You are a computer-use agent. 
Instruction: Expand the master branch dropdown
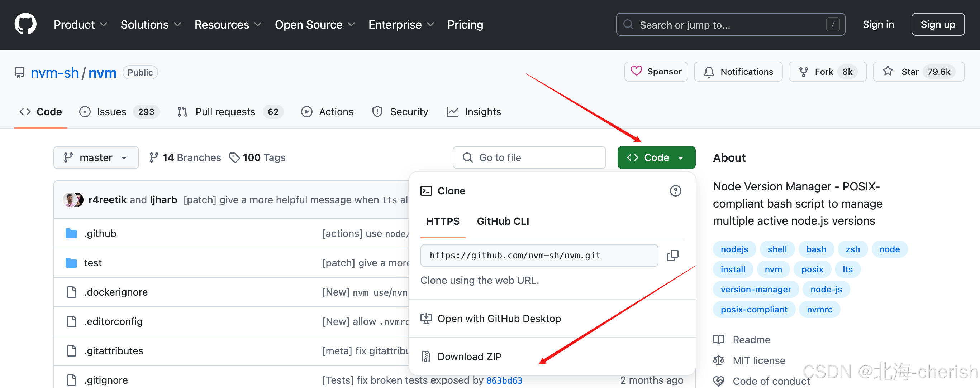click(96, 158)
